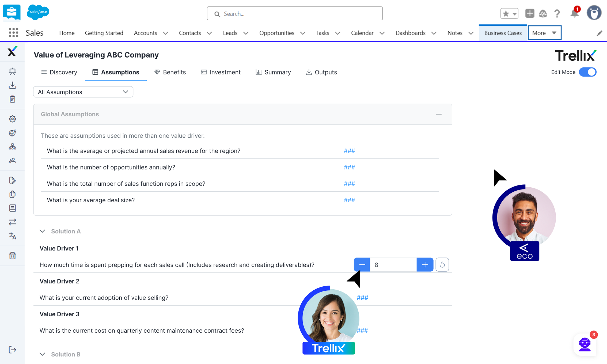Click the translate language sidebar icon

12,236
